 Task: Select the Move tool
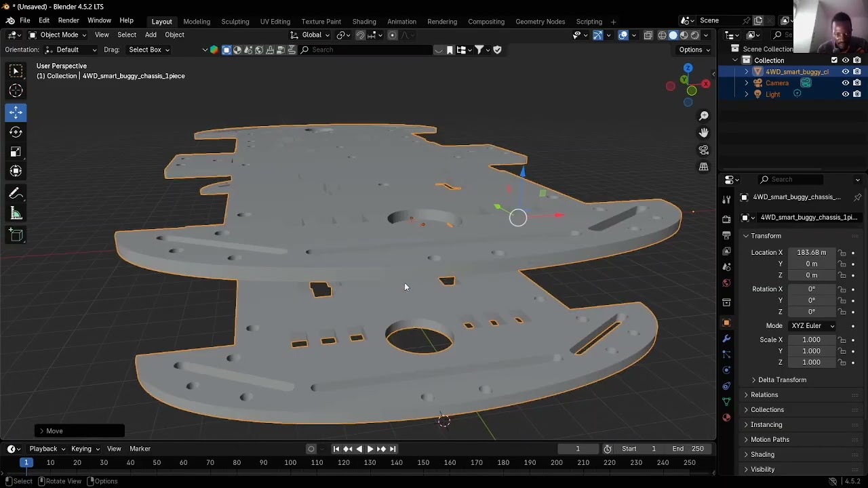pos(16,113)
